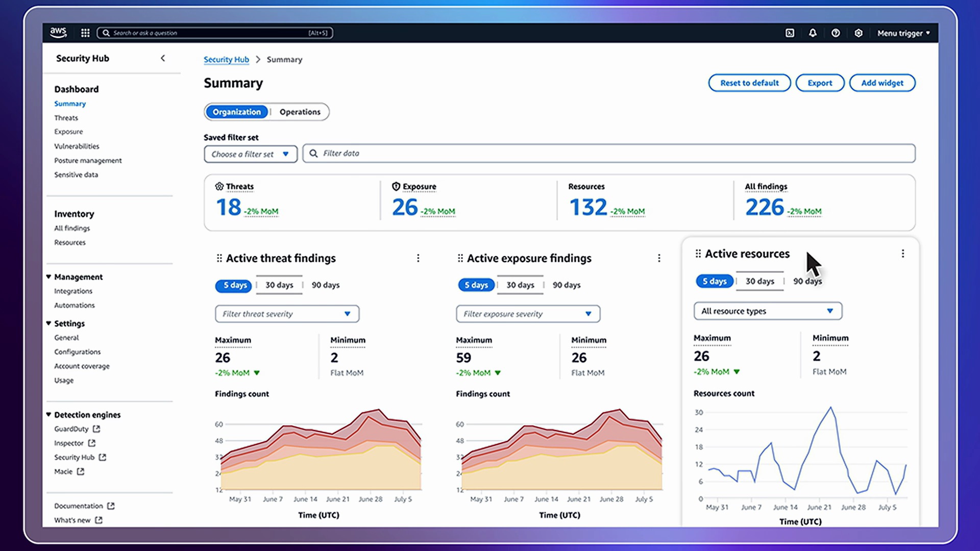This screenshot has width=980, height=551.
Task: Click Security Hub breadcrumb link
Action: 226,60
